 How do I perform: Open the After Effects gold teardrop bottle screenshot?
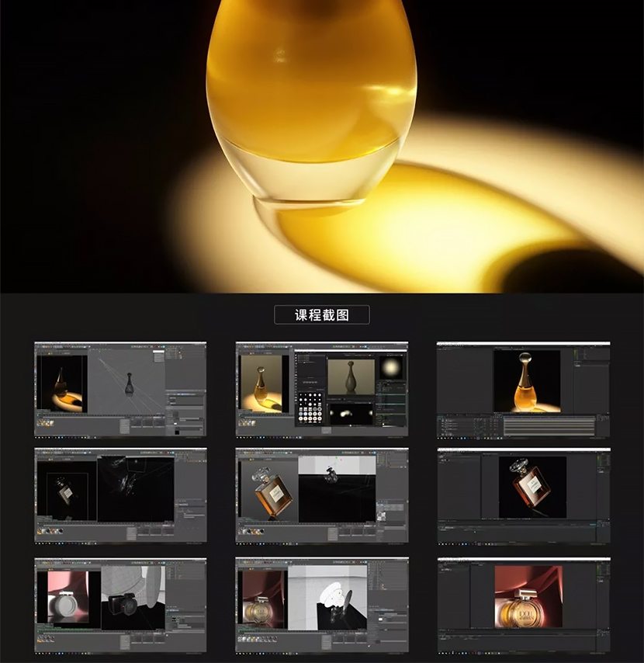point(523,389)
